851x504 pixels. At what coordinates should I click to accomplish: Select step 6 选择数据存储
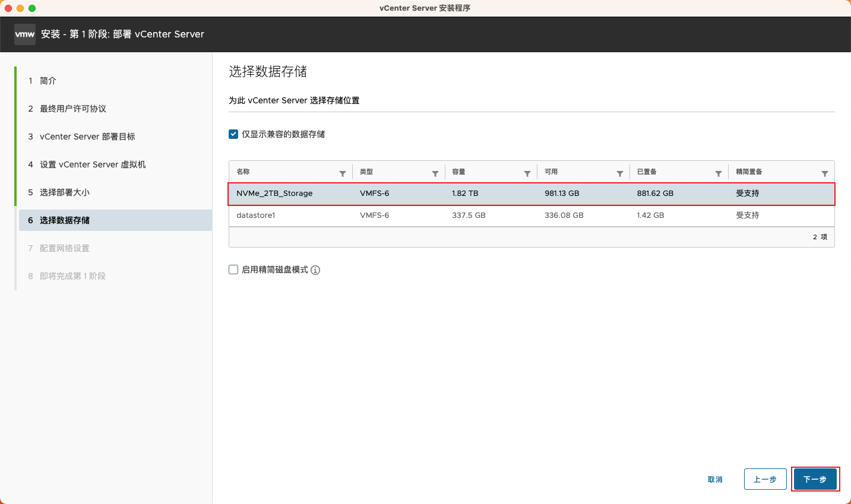pos(115,220)
